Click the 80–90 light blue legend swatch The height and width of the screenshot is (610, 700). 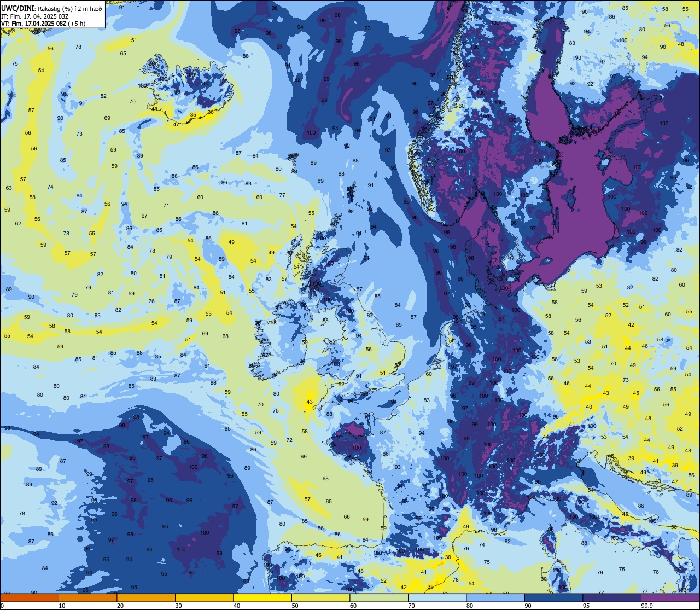[x=496, y=597]
